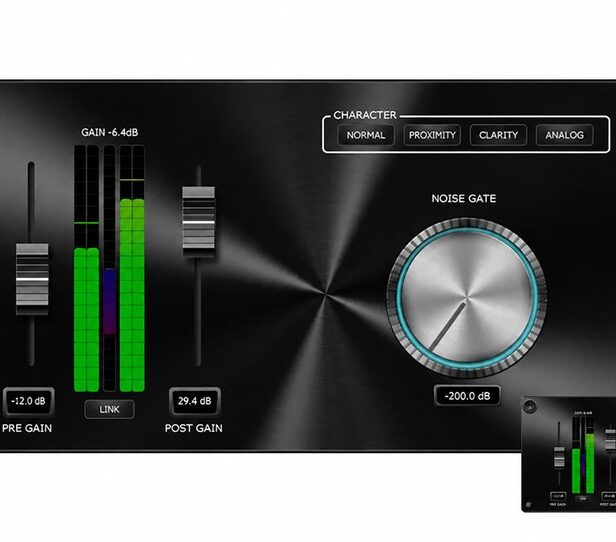
Task: Click the PRE GAIN fader handle
Action: [32, 279]
